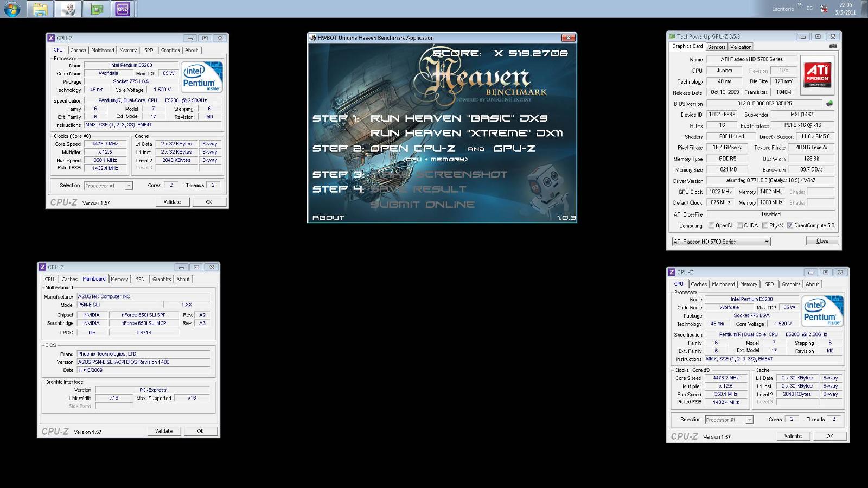Enable the CUDA checkbox

point(739,225)
